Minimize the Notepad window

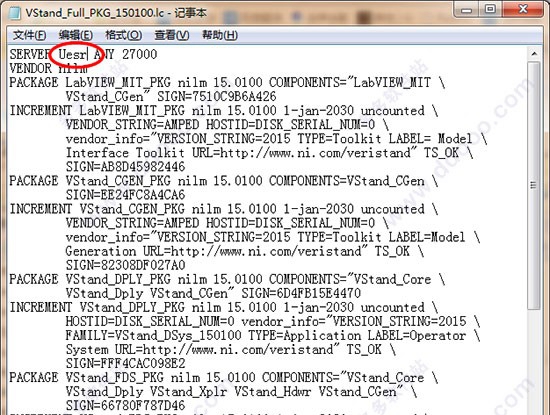click(x=467, y=9)
